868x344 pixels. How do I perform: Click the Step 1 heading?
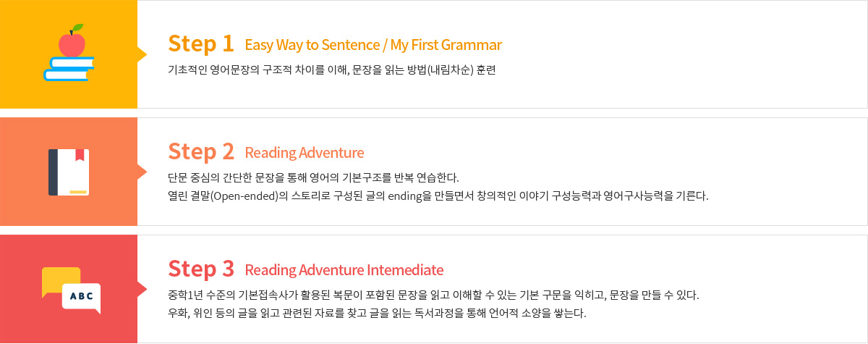pyautogui.click(x=201, y=44)
